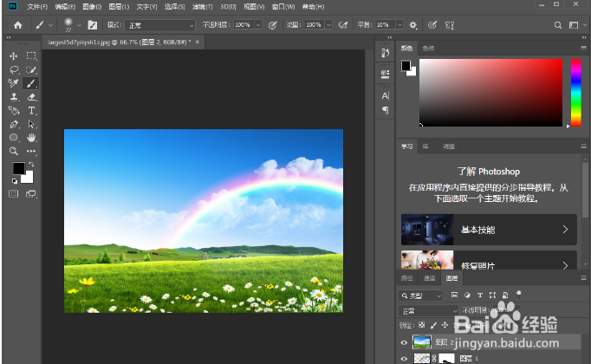Select the Ellipse shape tool
Viewport: 591px width, 364px height.
pos(14,138)
